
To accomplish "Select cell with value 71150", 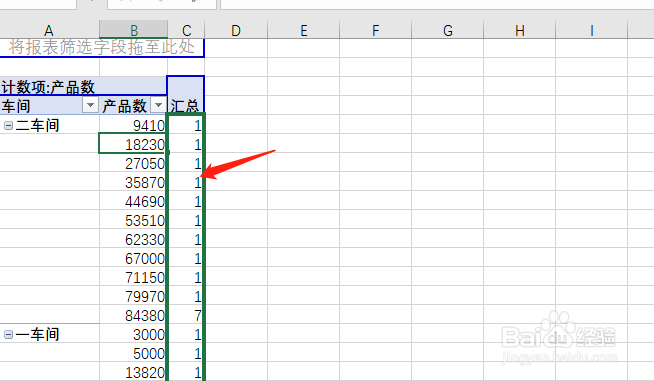I will tap(133, 277).
